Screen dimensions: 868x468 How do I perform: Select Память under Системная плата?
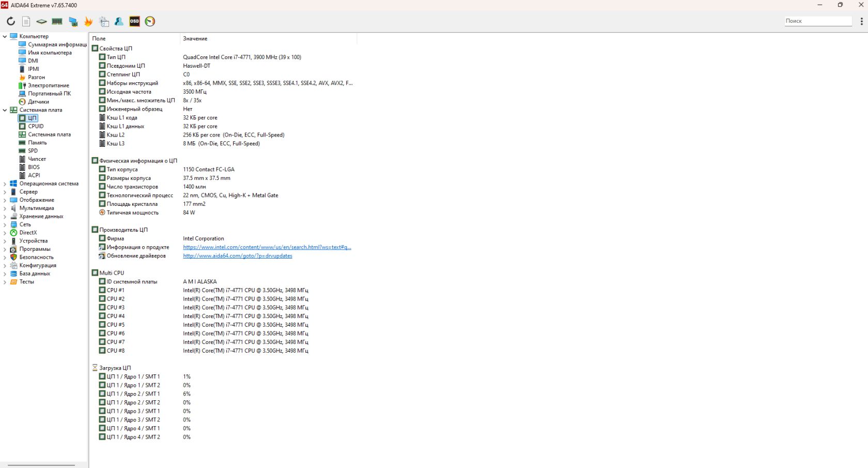coord(37,143)
